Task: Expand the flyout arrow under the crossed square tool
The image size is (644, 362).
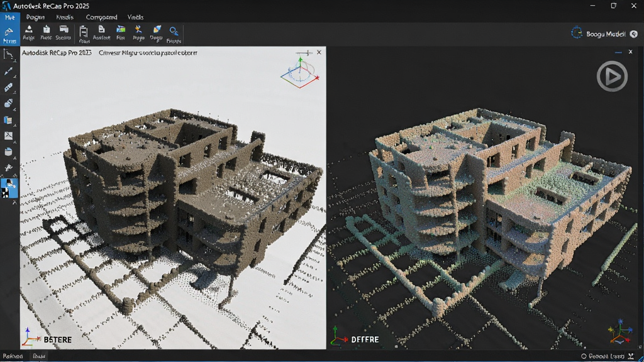Action: point(15,142)
